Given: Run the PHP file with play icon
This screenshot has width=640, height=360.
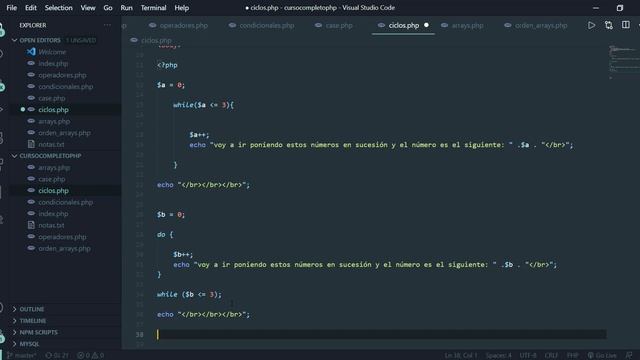Looking at the screenshot, I should (591, 25).
